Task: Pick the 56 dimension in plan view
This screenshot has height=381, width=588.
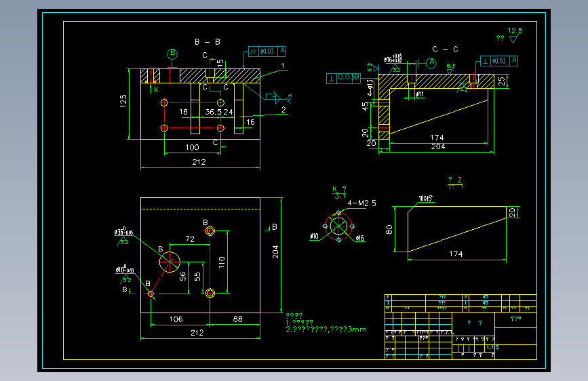Action: (x=182, y=277)
